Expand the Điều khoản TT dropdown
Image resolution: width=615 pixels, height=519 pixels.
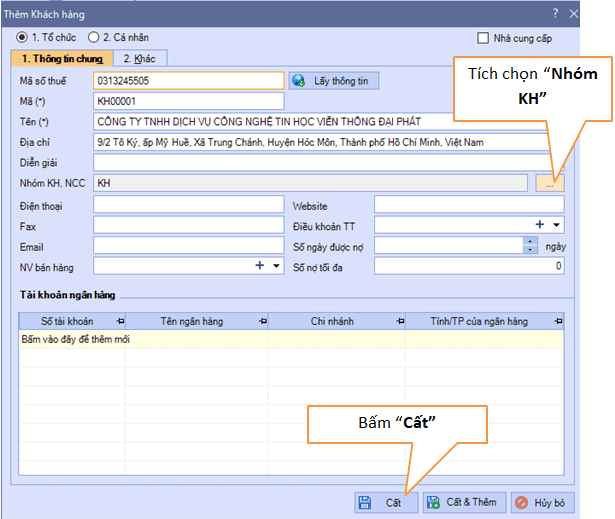pos(557,225)
